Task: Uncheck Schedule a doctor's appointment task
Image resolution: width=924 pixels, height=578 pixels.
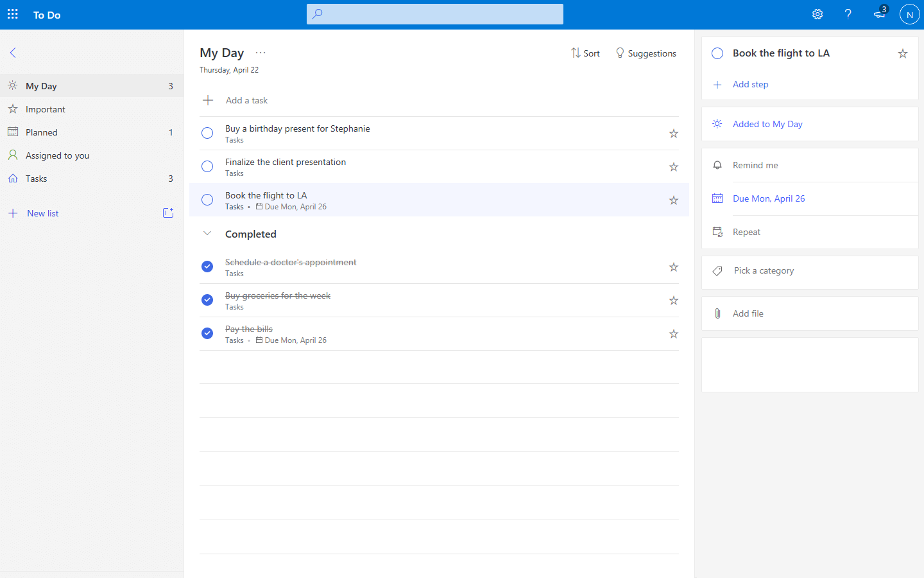Action: click(x=207, y=267)
